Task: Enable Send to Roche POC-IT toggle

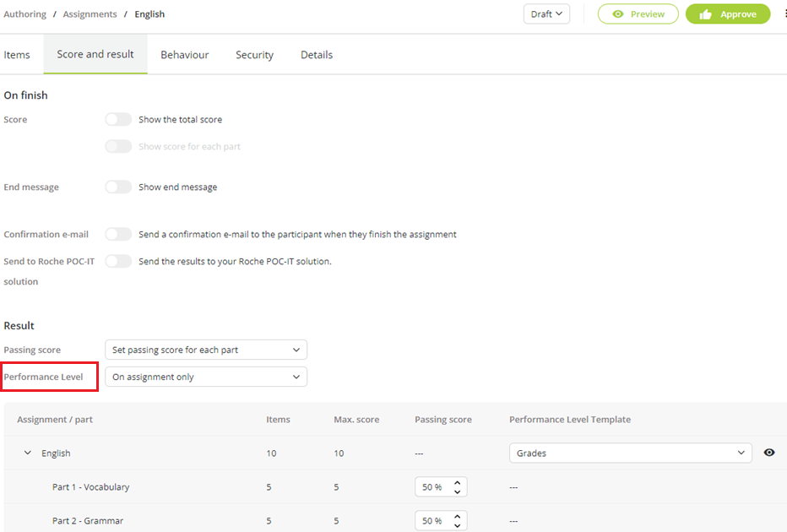Action: pos(118,261)
